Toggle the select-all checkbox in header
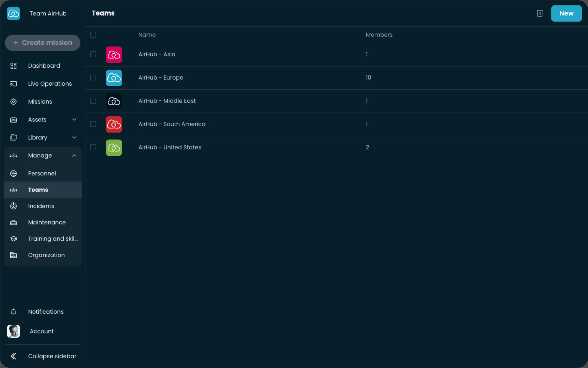Screen dimensions: 588x368 (93, 35)
